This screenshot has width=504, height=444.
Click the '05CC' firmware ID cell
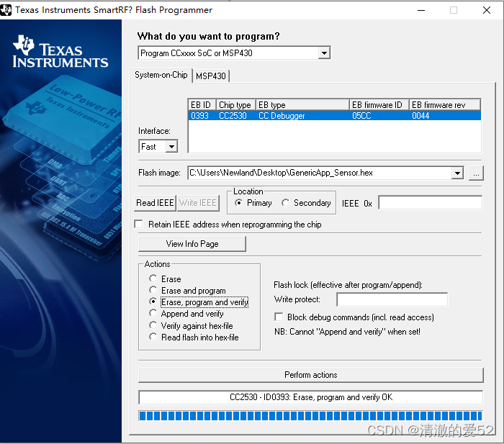click(x=361, y=116)
